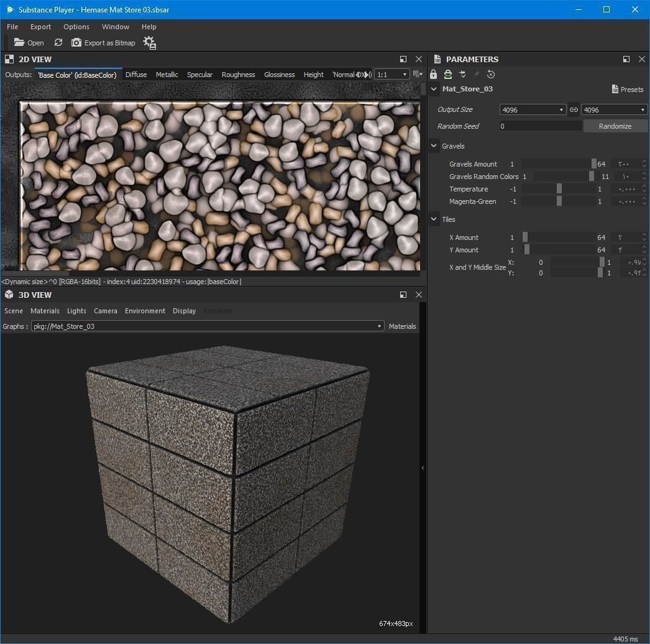Click the green auto-update icon in Parameters
Image resolution: width=650 pixels, height=644 pixels.
[447, 75]
